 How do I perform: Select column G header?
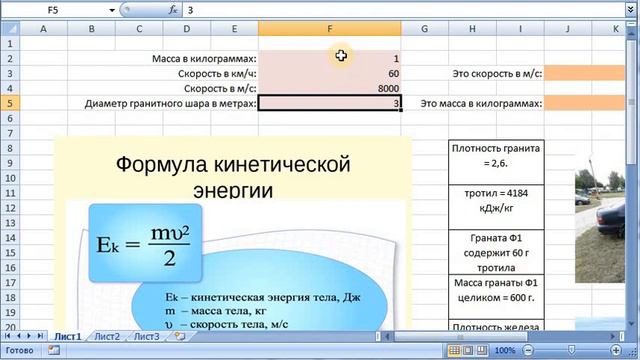(x=424, y=29)
